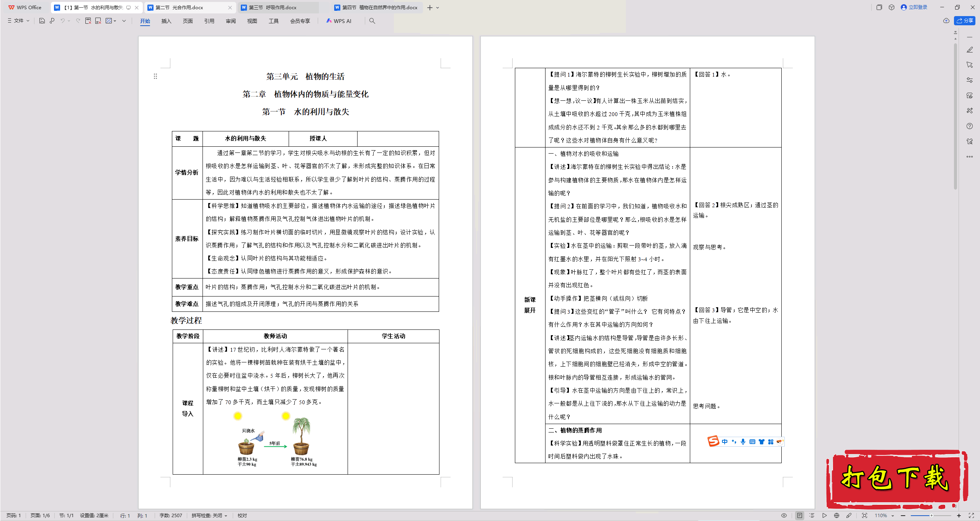The height and width of the screenshot is (521, 980).
Task: Open the search magnifier in the ribbon
Action: 372,21
